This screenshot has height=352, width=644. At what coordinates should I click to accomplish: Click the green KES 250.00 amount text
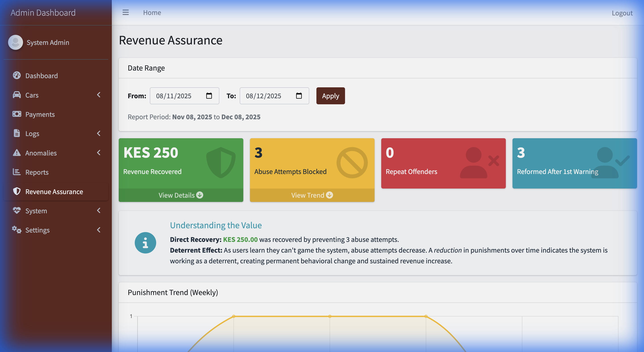coord(240,239)
